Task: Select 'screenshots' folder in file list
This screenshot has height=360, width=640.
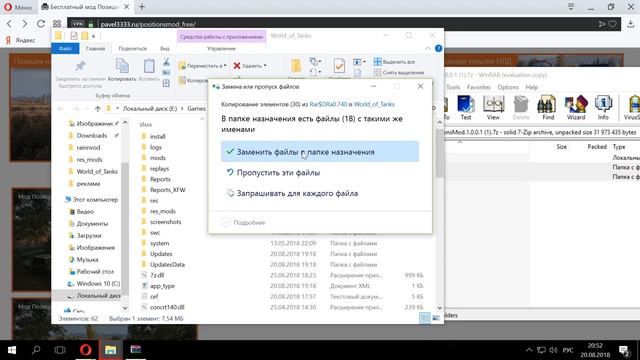Action: [166, 222]
